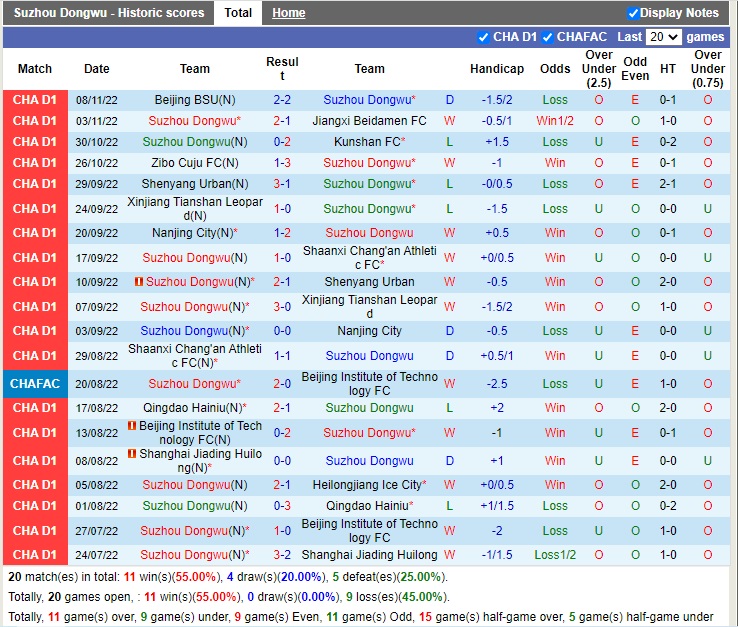Open Nanjing City(N) team on 20/09/22
Image resolution: width=738 pixels, height=627 pixels.
coord(195,233)
